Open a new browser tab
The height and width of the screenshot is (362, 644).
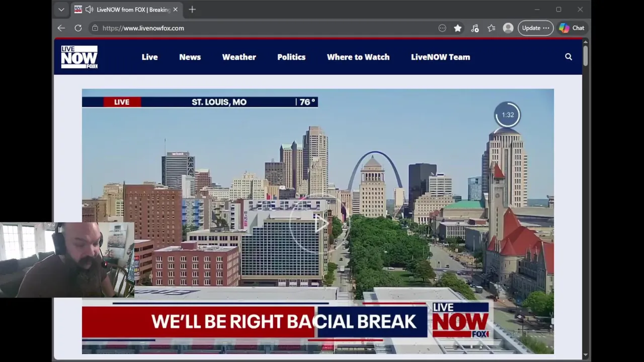point(192,10)
